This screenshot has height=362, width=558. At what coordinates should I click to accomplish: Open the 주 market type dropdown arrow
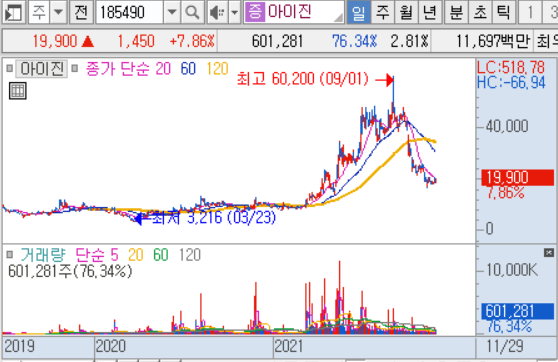click(58, 12)
